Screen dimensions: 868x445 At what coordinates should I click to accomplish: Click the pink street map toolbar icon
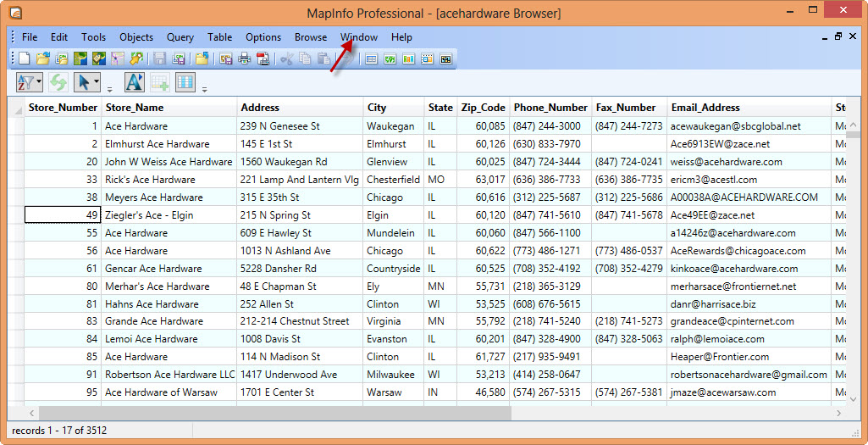pyautogui.click(x=118, y=58)
